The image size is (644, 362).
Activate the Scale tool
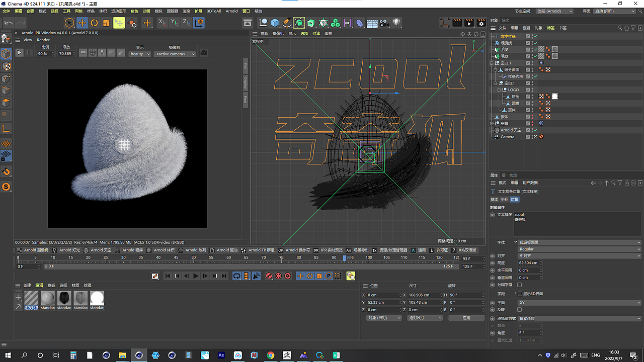tap(106, 23)
